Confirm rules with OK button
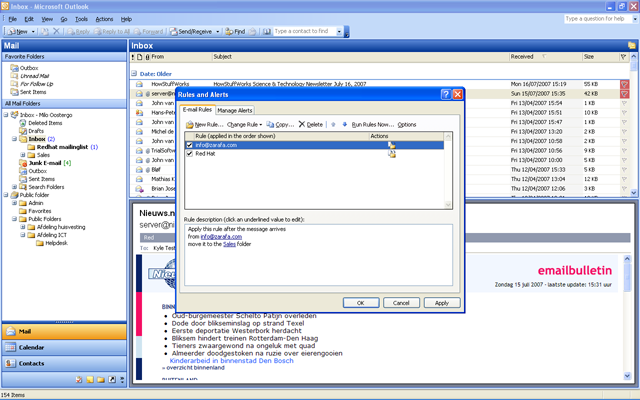 point(361,303)
